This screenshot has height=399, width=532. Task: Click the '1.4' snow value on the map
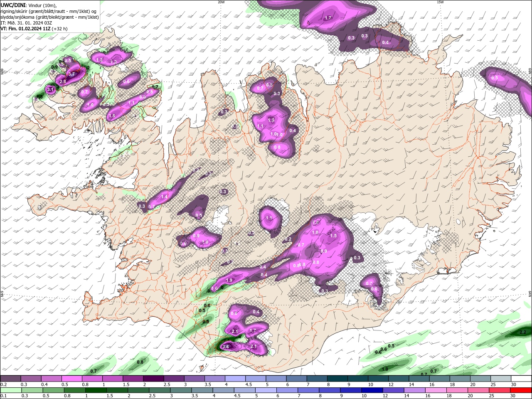[164, 197]
